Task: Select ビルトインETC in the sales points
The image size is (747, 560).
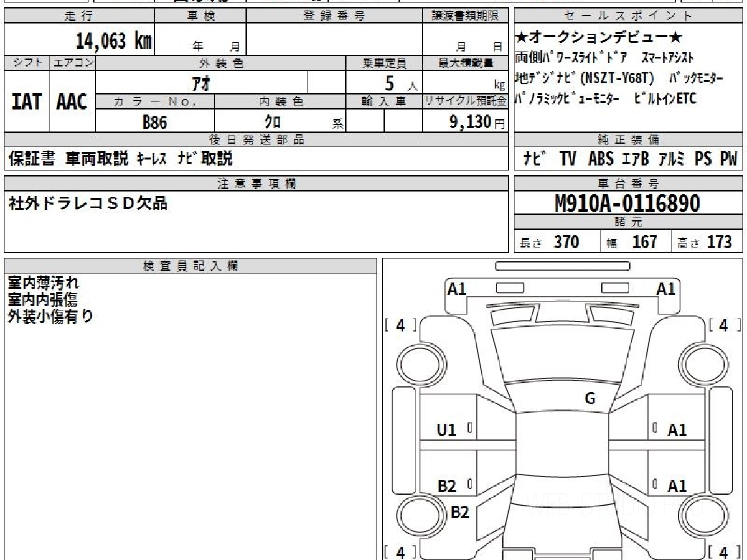Action: 664,98
